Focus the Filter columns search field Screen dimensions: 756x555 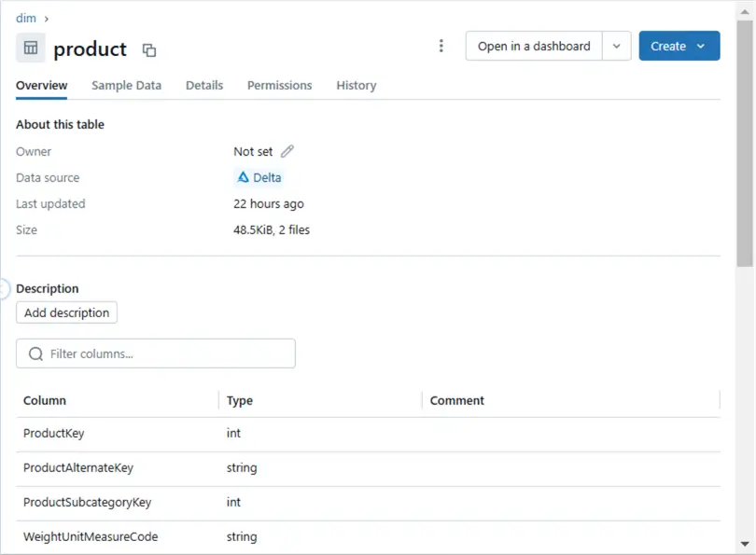coord(168,354)
